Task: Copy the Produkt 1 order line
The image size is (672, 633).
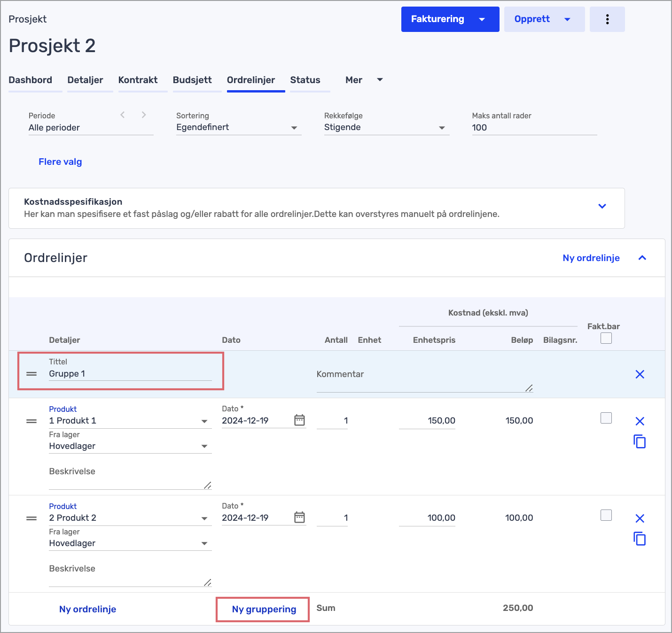Action: click(640, 441)
